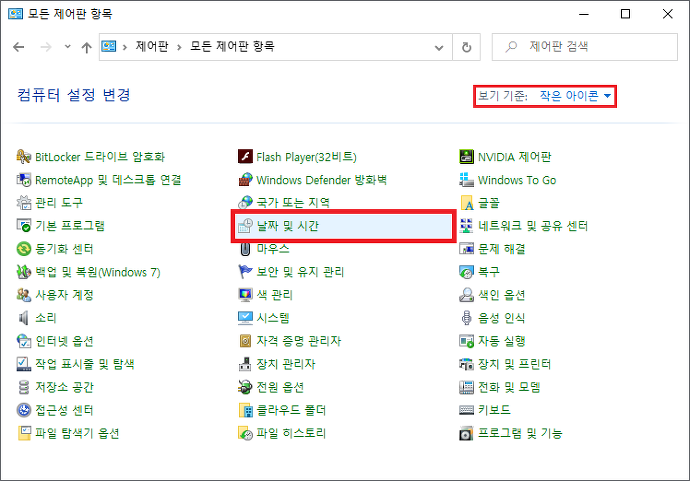Open the 사용자 계정 icon
Viewport: 690px width, 481px height.
[23, 294]
